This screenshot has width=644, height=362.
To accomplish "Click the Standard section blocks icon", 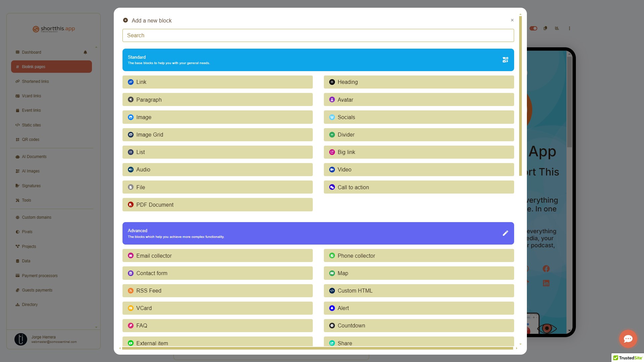I will point(505,60).
